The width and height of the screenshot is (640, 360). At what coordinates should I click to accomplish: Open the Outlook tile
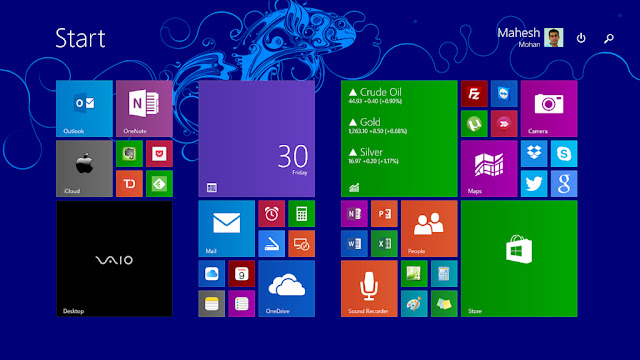84,109
